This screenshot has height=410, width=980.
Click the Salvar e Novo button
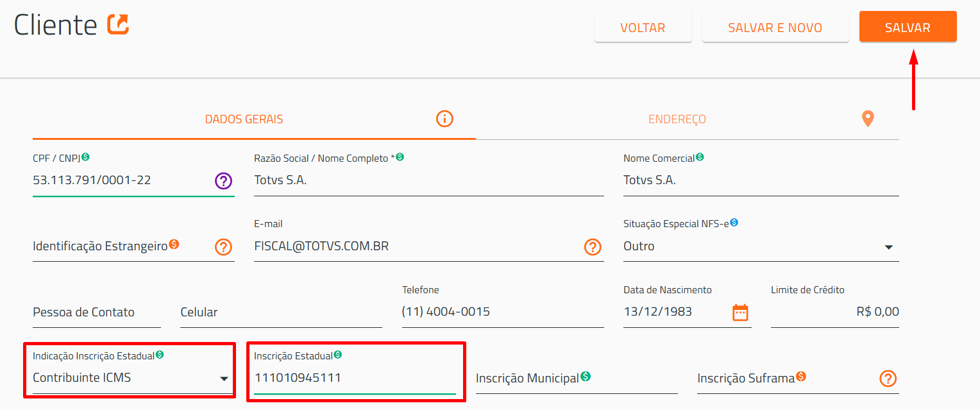(775, 28)
